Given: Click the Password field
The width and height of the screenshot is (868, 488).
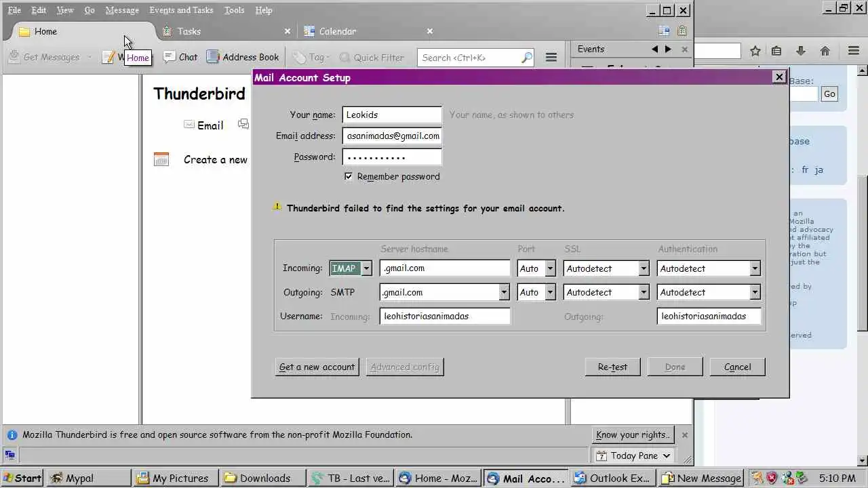Looking at the screenshot, I should tap(392, 157).
